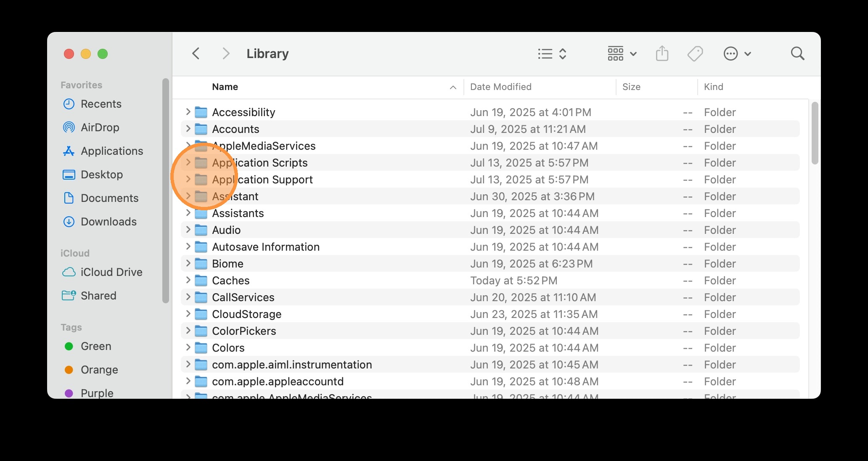Click the sidebar vertical scrollbar
868x461 pixels.
click(x=165, y=191)
